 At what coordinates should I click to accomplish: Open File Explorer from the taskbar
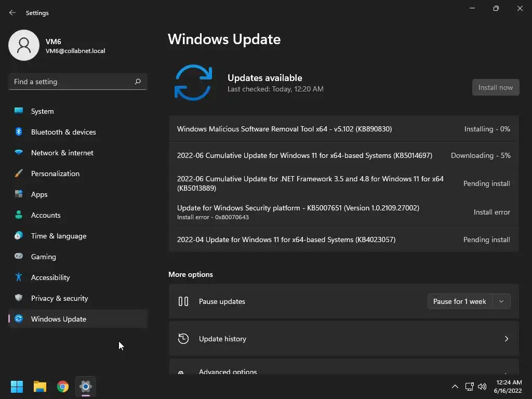39,387
